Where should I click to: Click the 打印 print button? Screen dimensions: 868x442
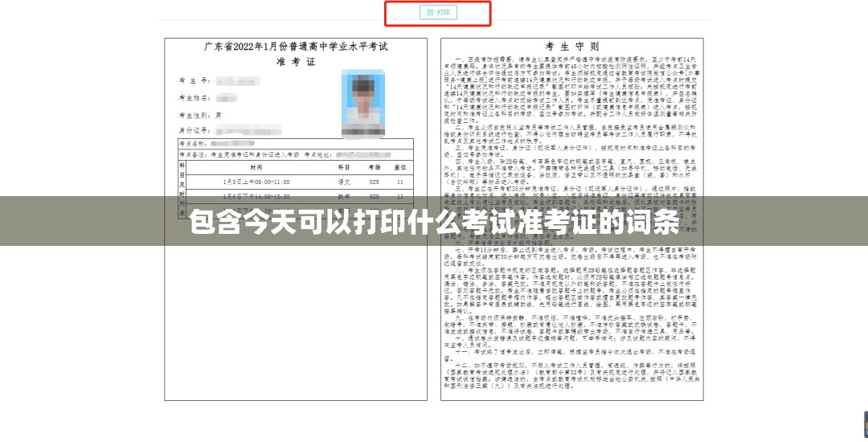point(438,12)
